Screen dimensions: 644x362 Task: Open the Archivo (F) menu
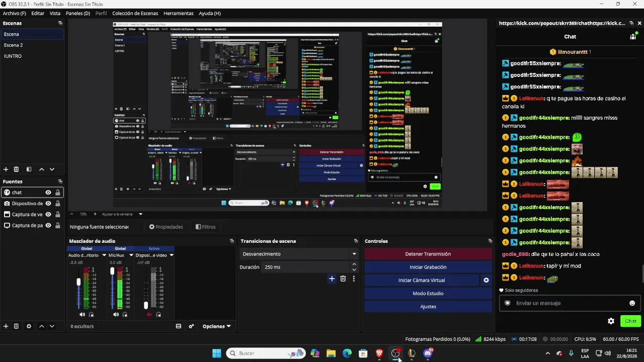15,14
